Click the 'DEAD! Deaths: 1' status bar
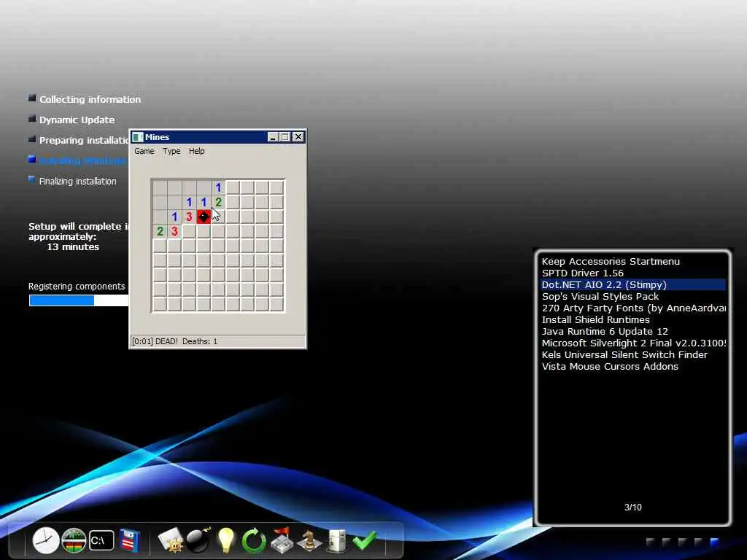The image size is (747, 560). 218,341
